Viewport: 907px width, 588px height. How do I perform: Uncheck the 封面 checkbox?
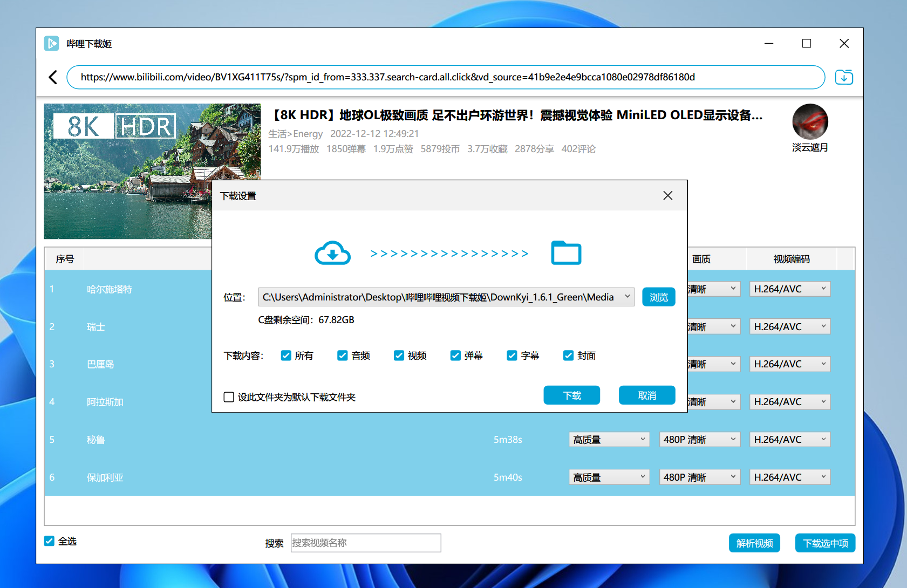coord(568,355)
